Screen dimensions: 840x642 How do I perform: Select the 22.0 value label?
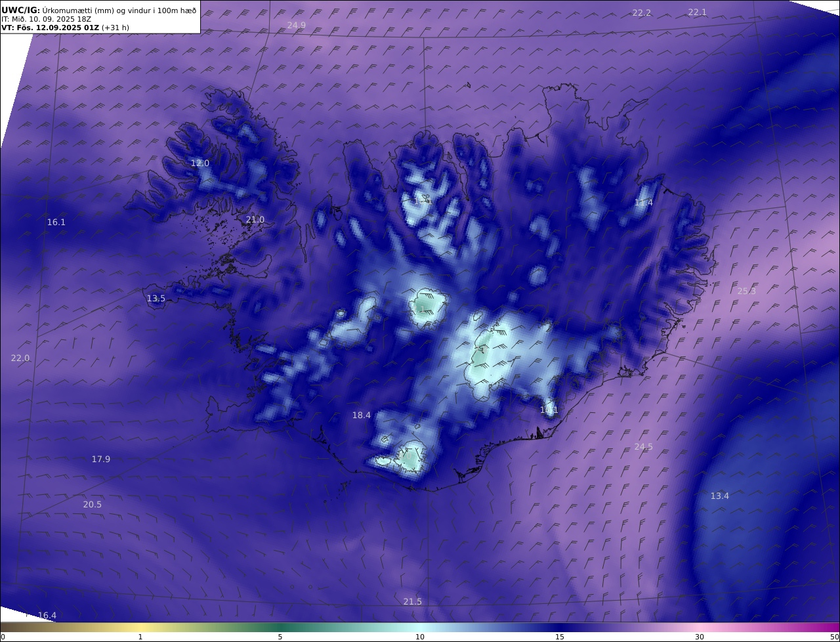pyautogui.click(x=20, y=358)
